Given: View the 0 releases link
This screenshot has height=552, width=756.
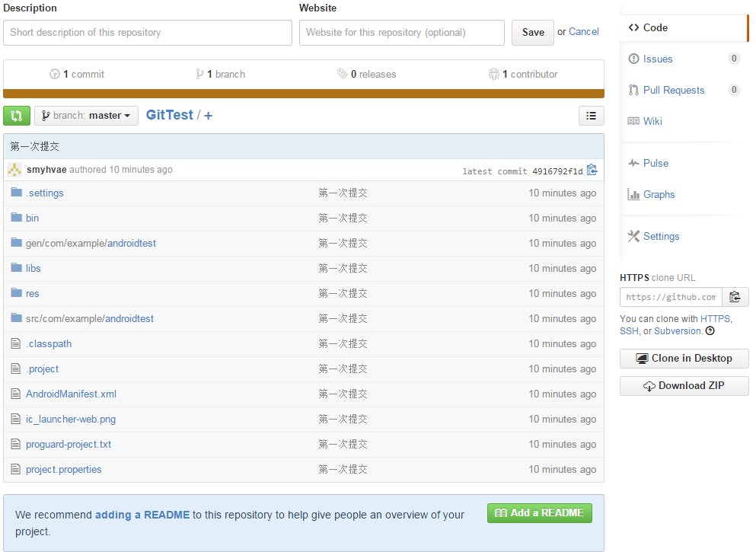Looking at the screenshot, I should pyautogui.click(x=366, y=75).
